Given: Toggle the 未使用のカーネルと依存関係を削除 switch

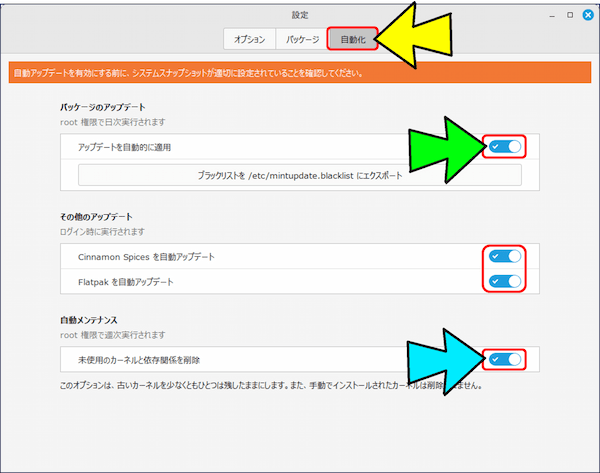Looking at the screenshot, I should tap(505, 359).
